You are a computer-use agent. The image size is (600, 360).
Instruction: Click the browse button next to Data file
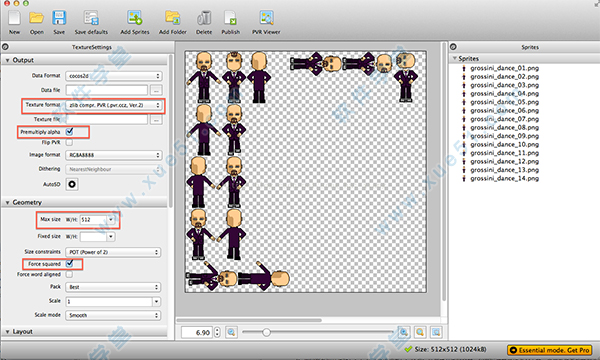(x=156, y=90)
